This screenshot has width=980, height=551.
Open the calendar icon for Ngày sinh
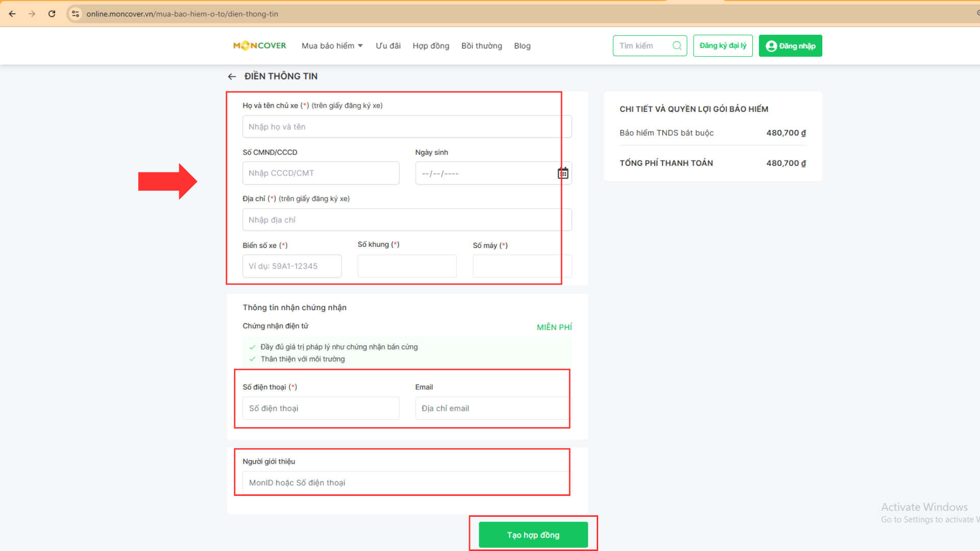coord(562,173)
